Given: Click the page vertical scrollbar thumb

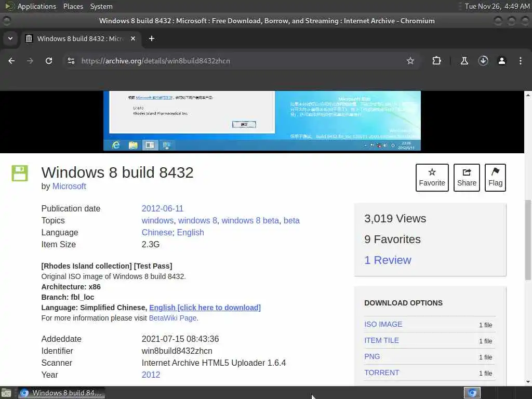Looking at the screenshot, I should [528, 240].
